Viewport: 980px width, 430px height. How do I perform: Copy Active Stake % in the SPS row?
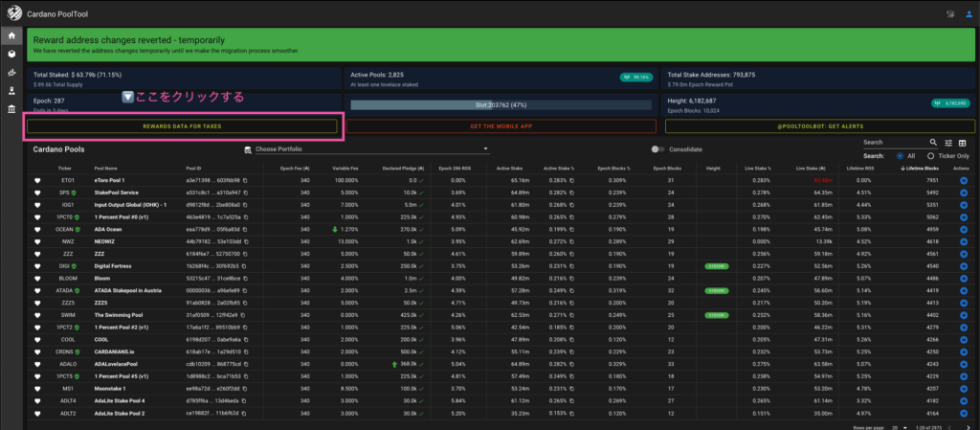click(572, 192)
